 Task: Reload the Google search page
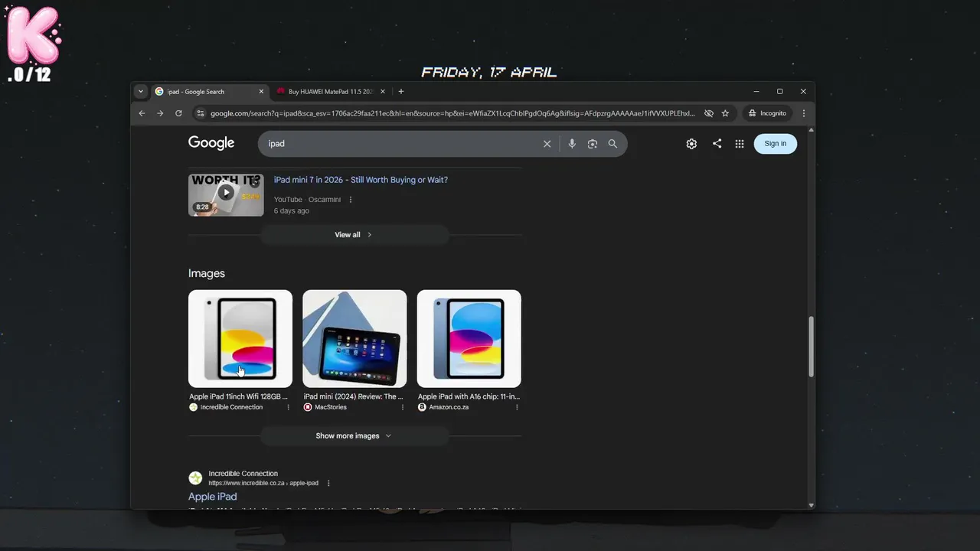(178, 113)
